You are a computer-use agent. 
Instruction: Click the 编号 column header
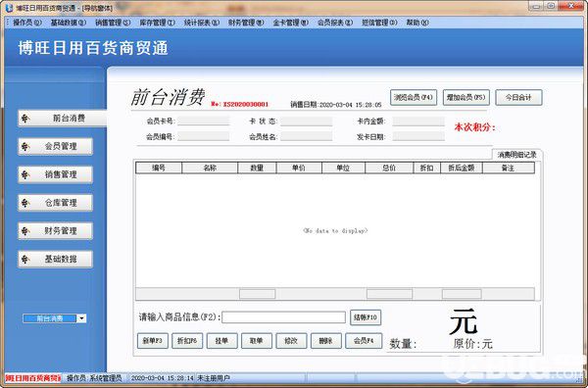[159, 168]
